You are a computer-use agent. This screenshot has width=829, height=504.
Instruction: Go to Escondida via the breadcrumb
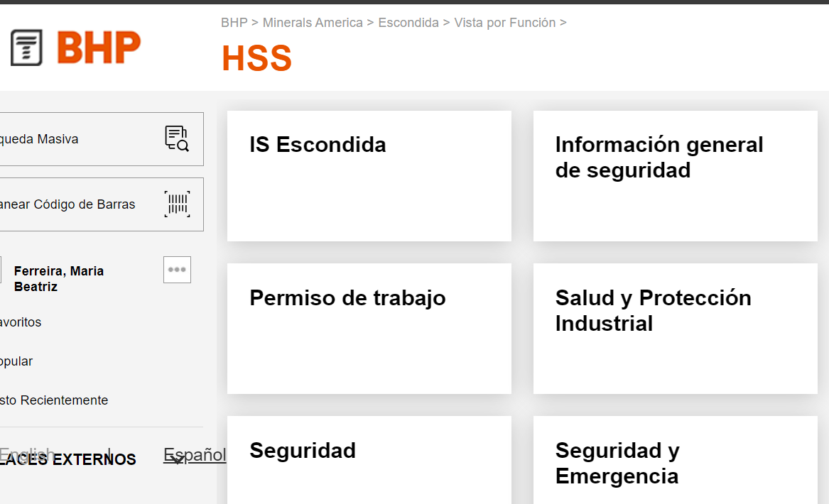tap(408, 23)
